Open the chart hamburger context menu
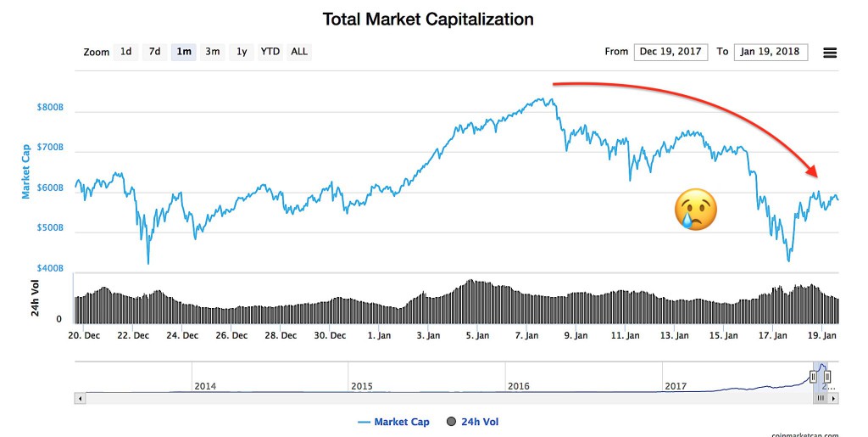Image resolution: width=868 pixels, height=437 pixels. [830, 53]
